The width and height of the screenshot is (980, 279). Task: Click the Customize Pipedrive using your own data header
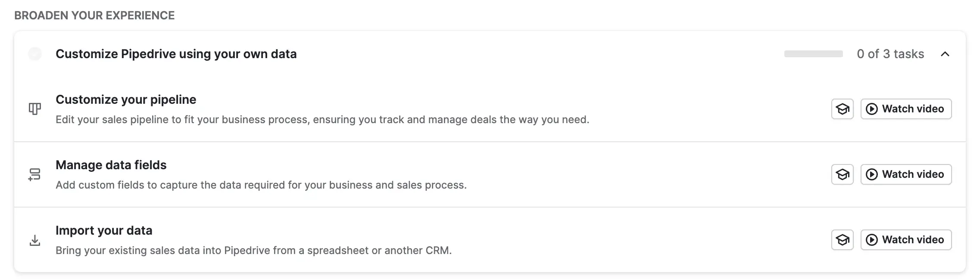click(176, 54)
